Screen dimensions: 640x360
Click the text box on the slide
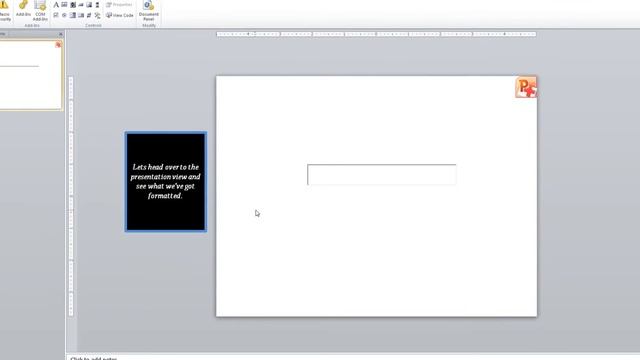click(x=382, y=175)
